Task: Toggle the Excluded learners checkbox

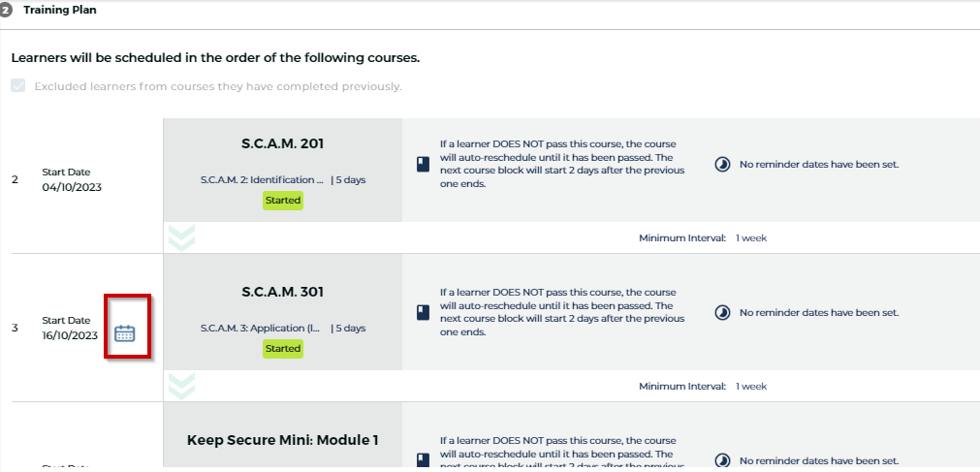Action: pos(18,86)
